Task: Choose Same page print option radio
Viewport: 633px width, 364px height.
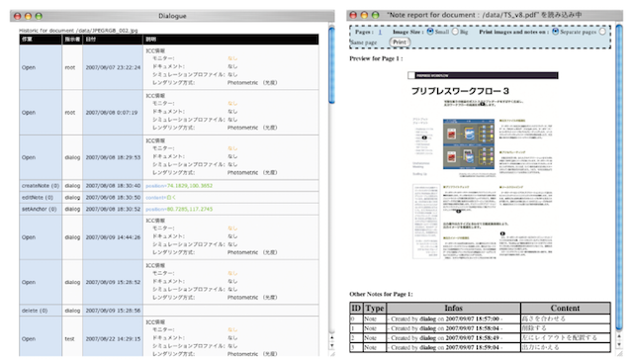Action: coord(602,31)
